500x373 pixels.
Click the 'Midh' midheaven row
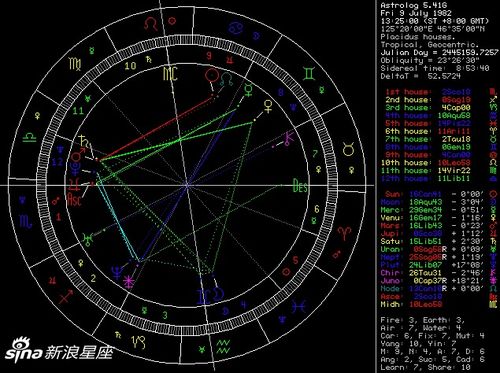point(439,304)
